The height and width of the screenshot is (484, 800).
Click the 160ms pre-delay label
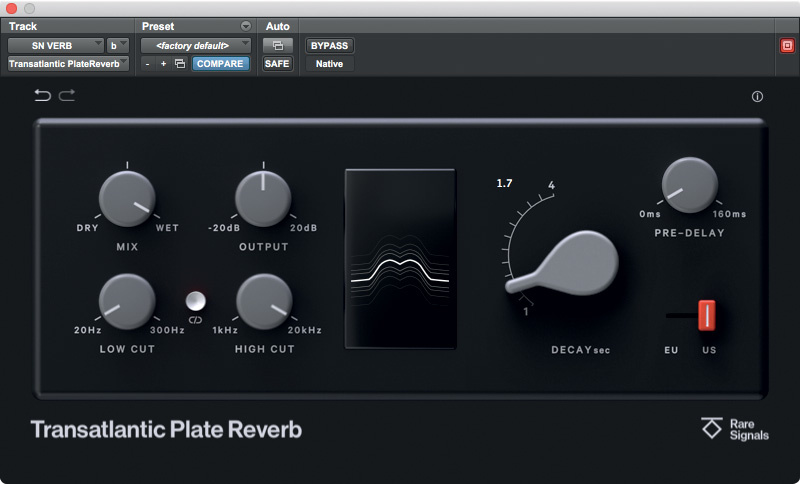coord(729,214)
